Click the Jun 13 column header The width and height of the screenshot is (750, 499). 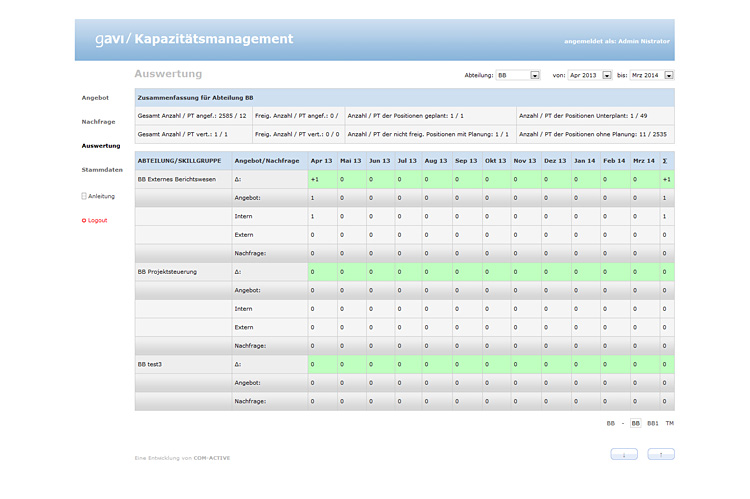pyautogui.click(x=379, y=161)
